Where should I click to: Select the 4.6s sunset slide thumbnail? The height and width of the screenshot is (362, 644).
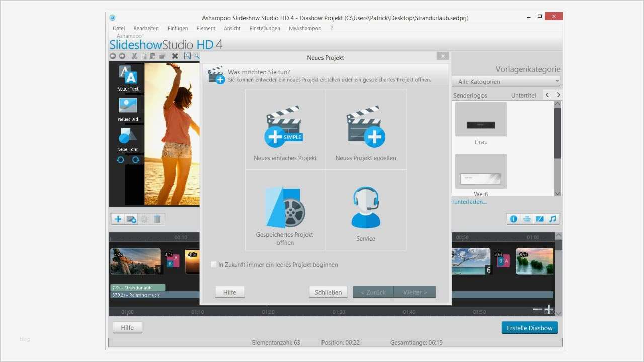pos(193,261)
